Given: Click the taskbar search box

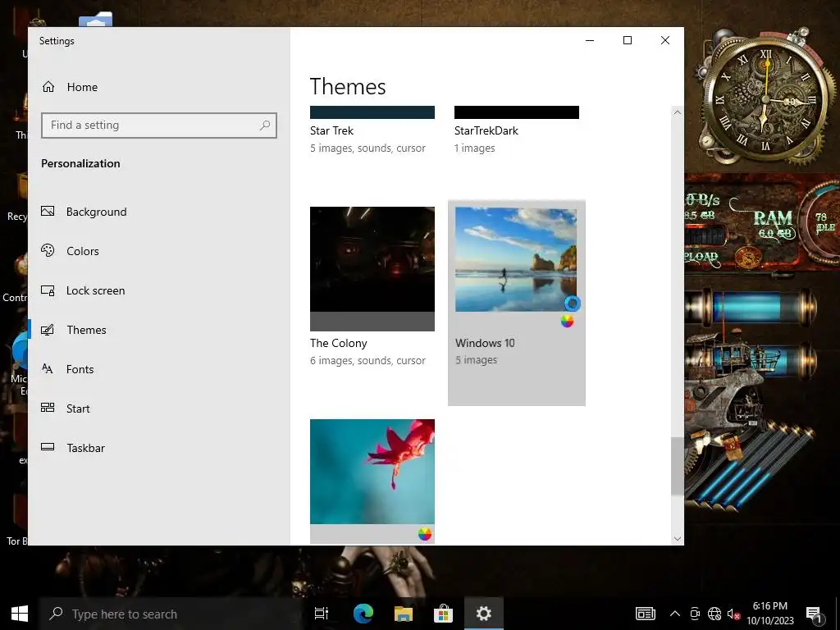Looking at the screenshot, I should coord(172,614).
